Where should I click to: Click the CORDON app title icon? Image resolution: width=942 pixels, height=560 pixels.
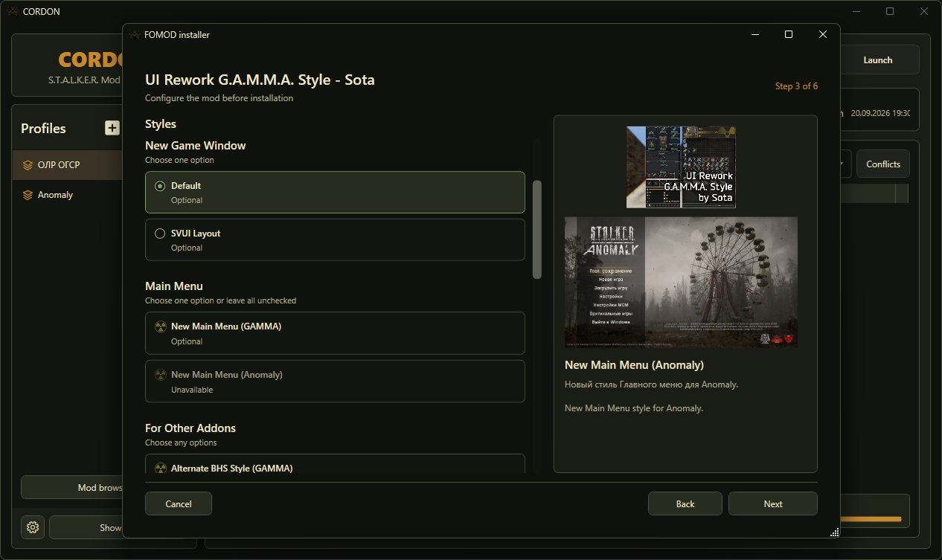pyautogui.click(x=12, y=11)
